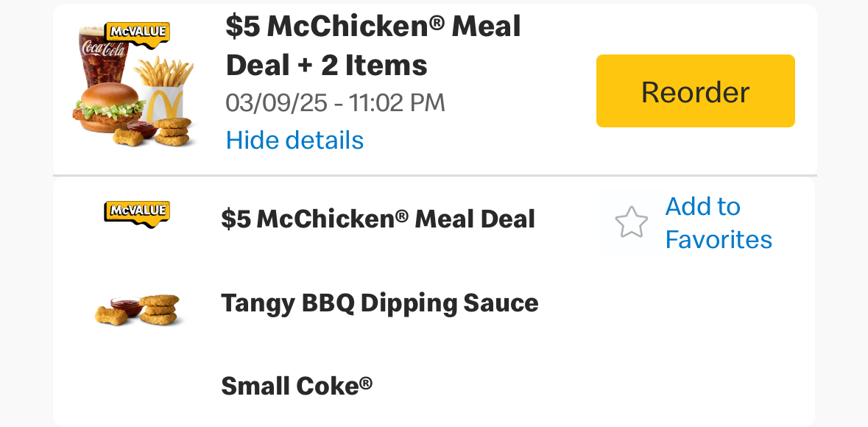Click the 03/09/25 - 11:02 PM order date
This screenshot has height=427, width=868.
point(335,102)
